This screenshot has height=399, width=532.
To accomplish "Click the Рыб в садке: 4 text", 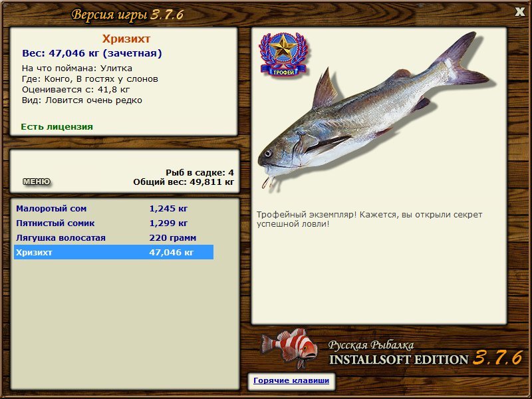I will (200, 173).
